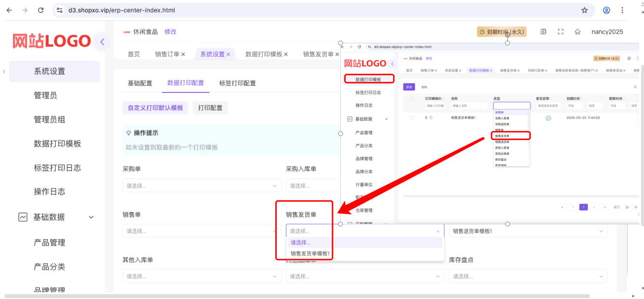Click the home icon next to nancy2025

tap(578, 32)
